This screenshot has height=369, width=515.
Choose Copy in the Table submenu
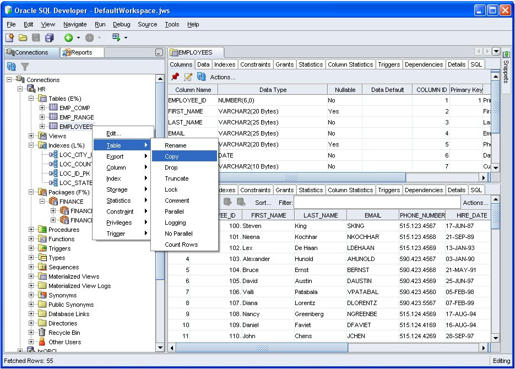[184, 156]
